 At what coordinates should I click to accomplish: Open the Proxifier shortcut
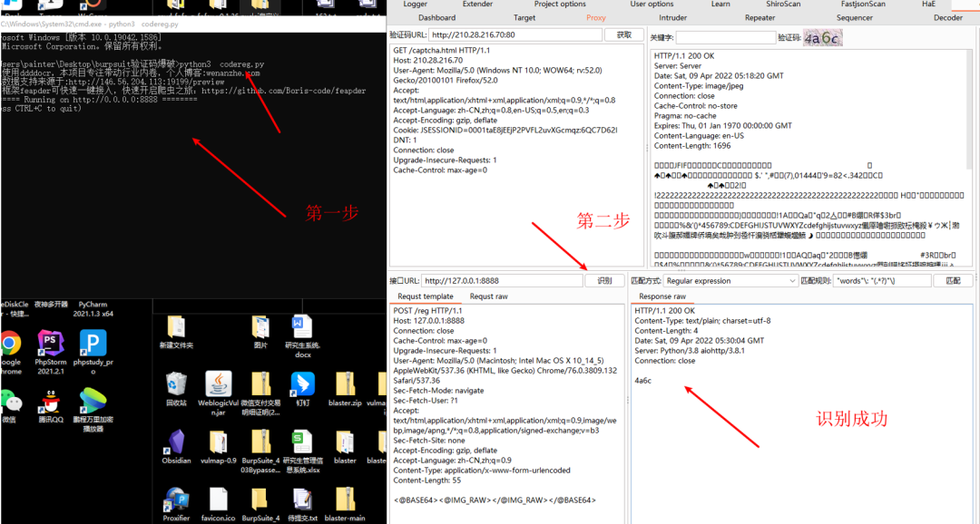(176, 499)
